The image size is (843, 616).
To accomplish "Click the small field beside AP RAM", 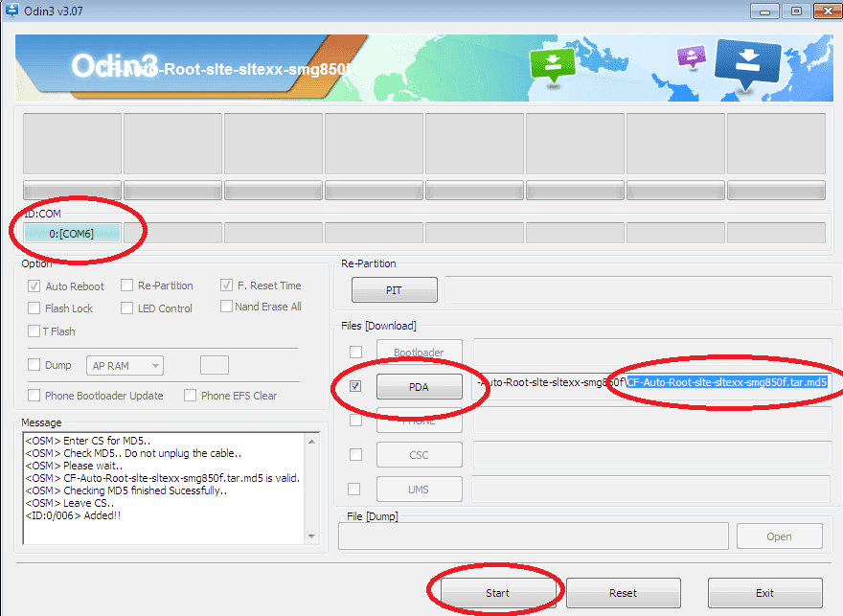I will click(215, 365).
